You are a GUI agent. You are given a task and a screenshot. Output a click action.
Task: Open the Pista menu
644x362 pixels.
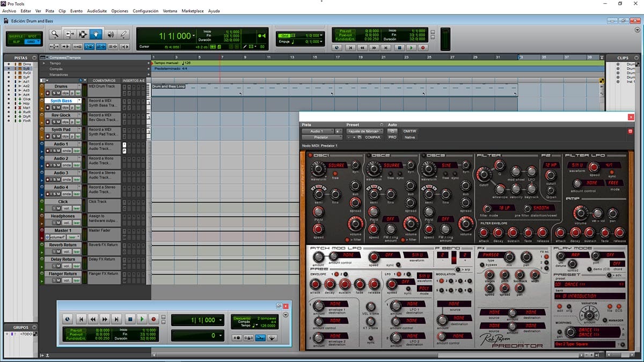pyautogui.click(x=50, y=11)
